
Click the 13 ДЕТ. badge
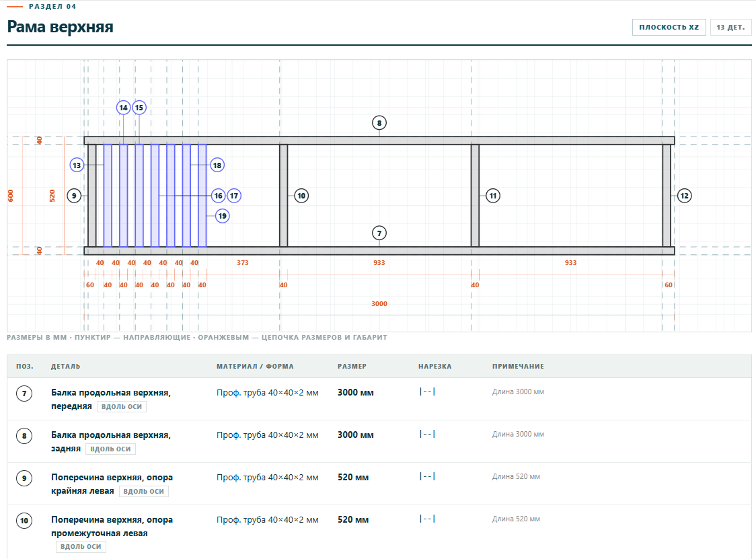(x=730, y=28)
